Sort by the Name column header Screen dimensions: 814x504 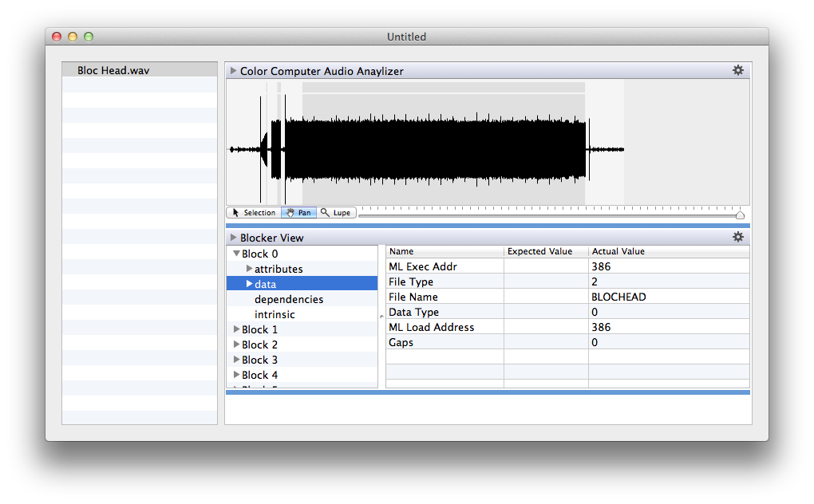(x=445, y=251)
